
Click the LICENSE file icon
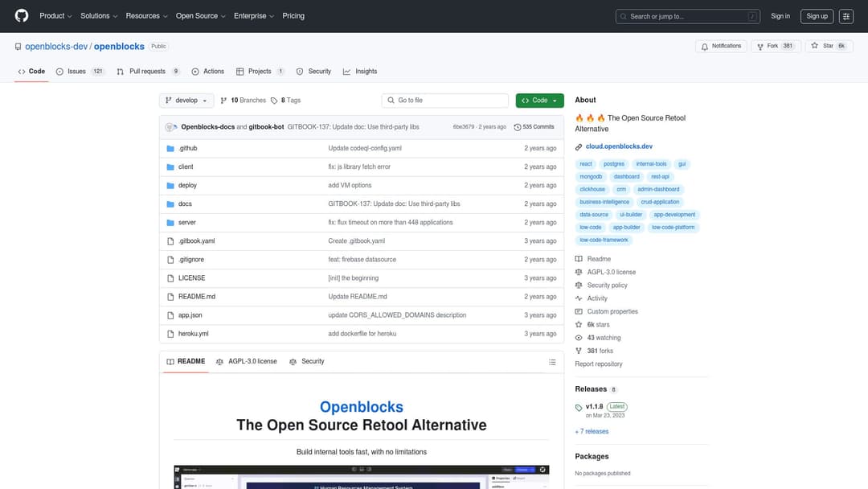pyautogui.click(x=170, y=278)
